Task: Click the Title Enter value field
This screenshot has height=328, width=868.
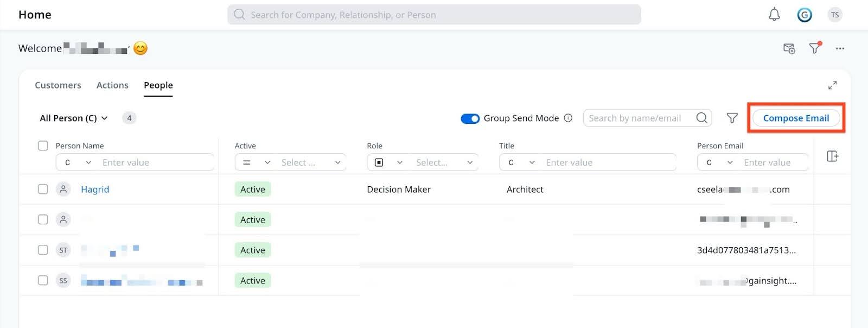Action: coord(609,162)
